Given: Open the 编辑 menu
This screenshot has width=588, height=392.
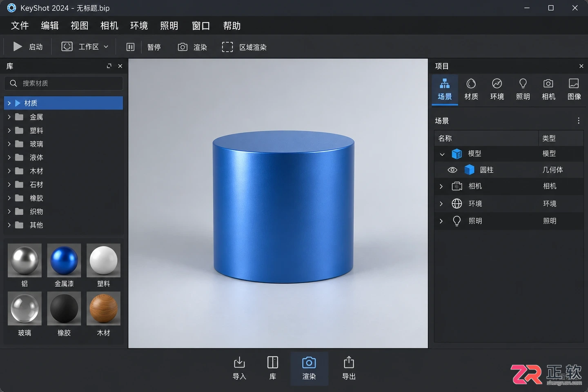Looking at the screenshot, I should [x=50, y=26].
